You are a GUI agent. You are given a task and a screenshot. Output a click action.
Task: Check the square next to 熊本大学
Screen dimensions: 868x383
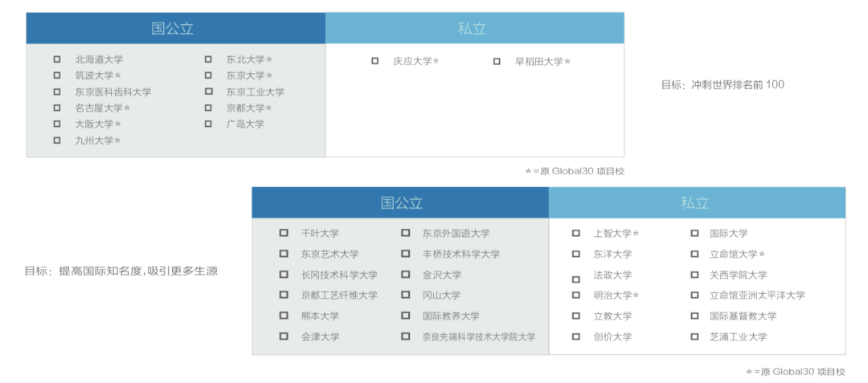point(284,316)
